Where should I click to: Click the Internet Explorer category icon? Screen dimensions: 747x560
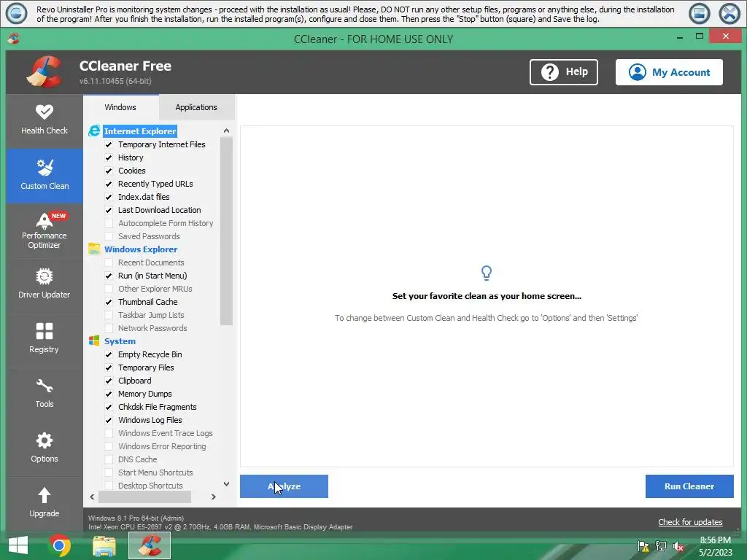pos(94,131)
